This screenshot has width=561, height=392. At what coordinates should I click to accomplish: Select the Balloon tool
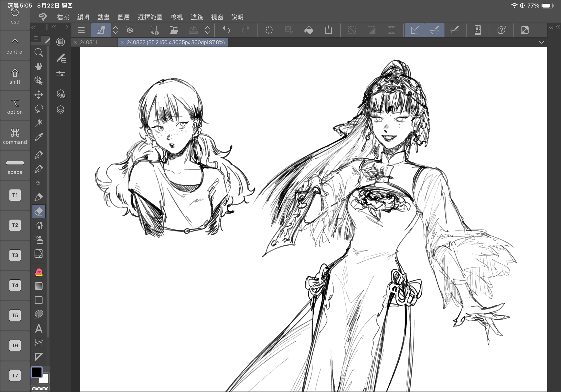coord(39,314)
